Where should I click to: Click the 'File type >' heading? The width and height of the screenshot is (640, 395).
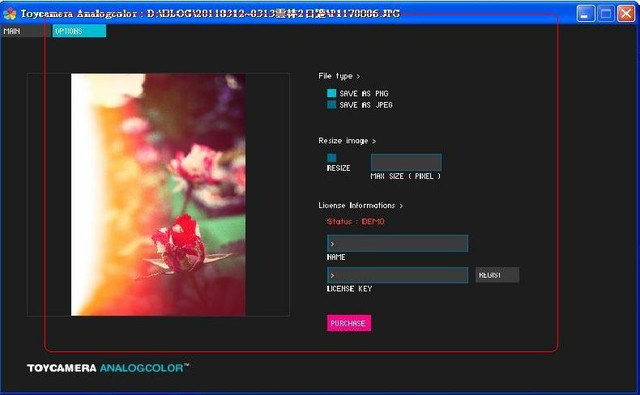click(339, 76)
